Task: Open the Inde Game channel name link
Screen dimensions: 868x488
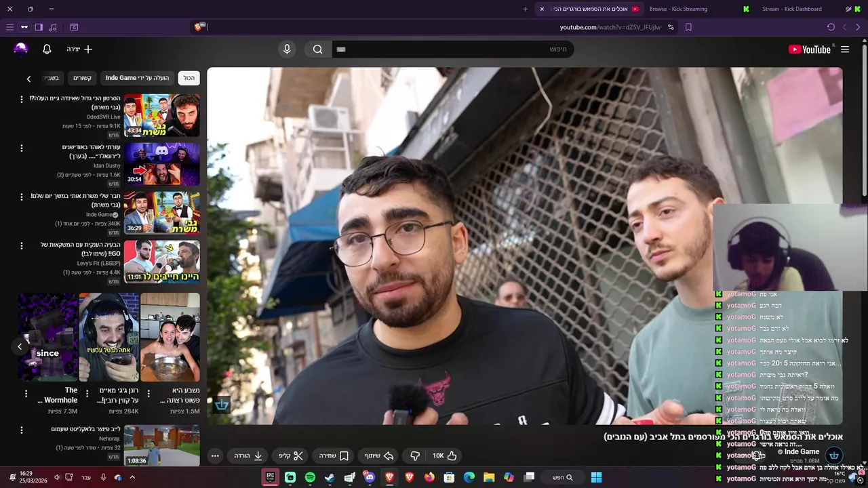Action: (x=802, y=452)
